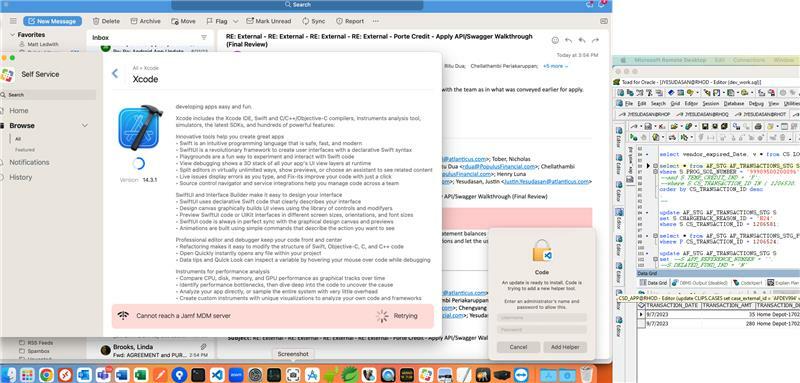Click the Reply arrow on the email
Viewport: 800px width, 383px height.
[x=568, y=40]
